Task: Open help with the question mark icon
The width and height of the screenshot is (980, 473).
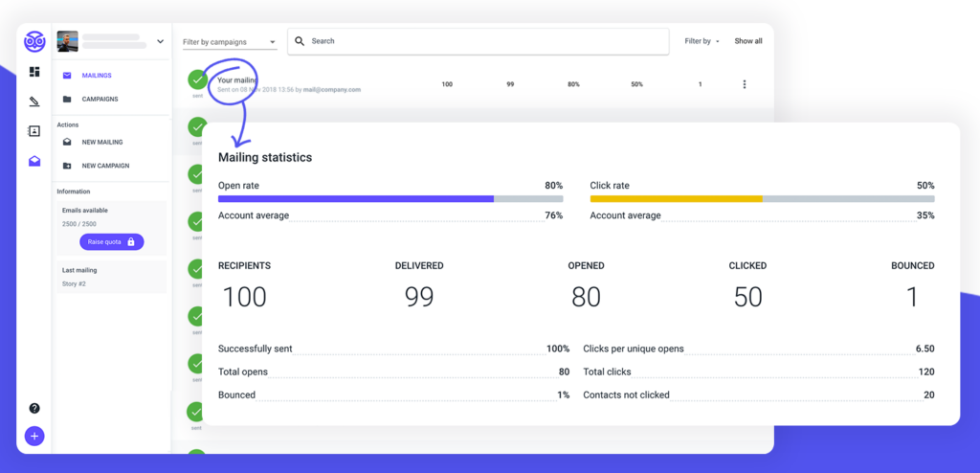Action: (x=34, y=408)
